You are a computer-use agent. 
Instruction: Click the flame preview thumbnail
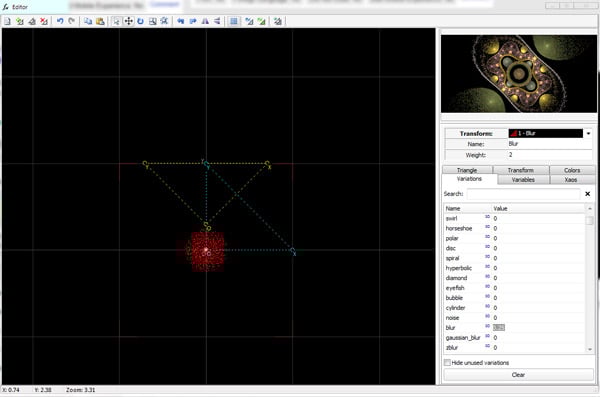518,74
